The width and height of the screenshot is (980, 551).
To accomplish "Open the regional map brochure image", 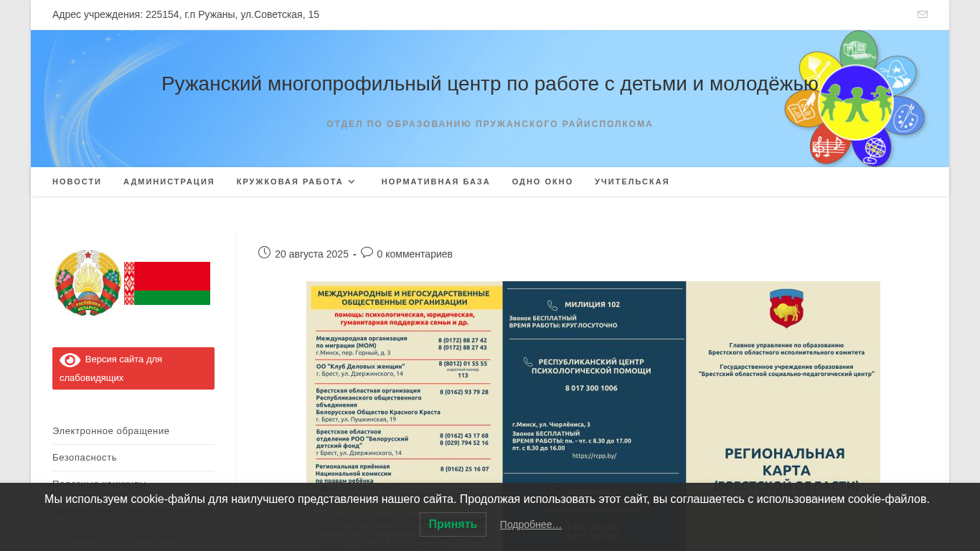I will (593, 416).
